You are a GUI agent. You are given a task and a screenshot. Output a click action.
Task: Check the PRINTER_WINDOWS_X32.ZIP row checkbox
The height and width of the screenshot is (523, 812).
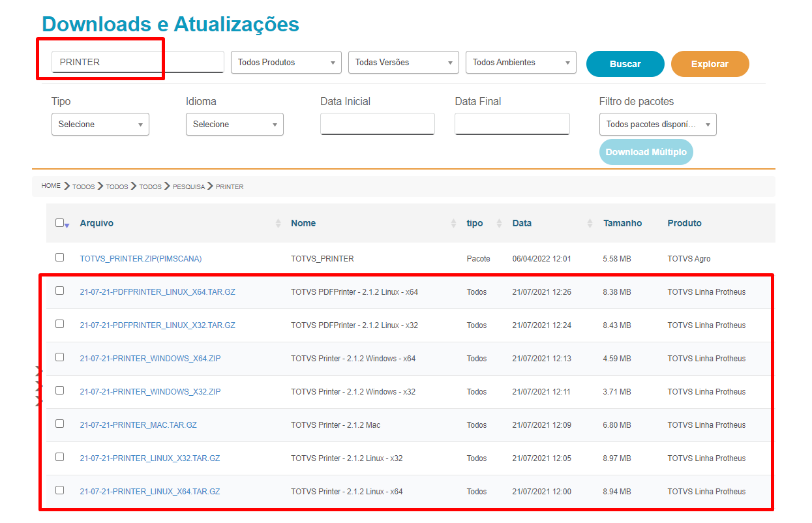coord(59,391)
